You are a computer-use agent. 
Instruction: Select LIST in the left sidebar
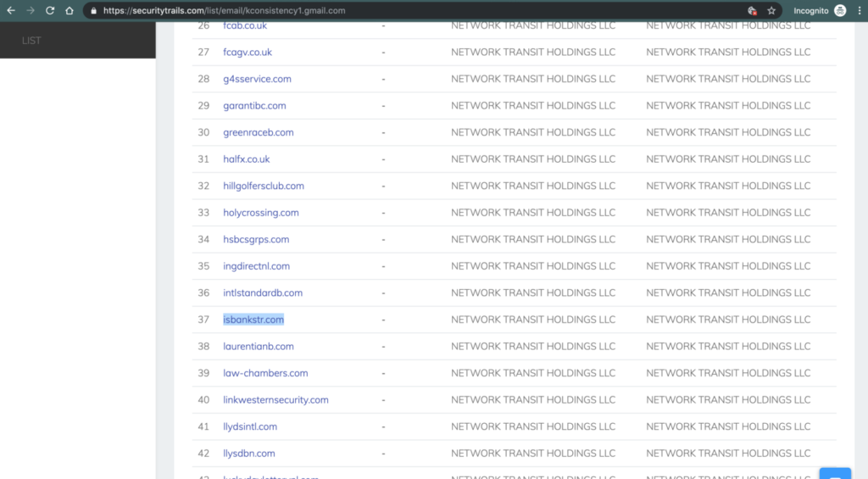tap(31, 41)
